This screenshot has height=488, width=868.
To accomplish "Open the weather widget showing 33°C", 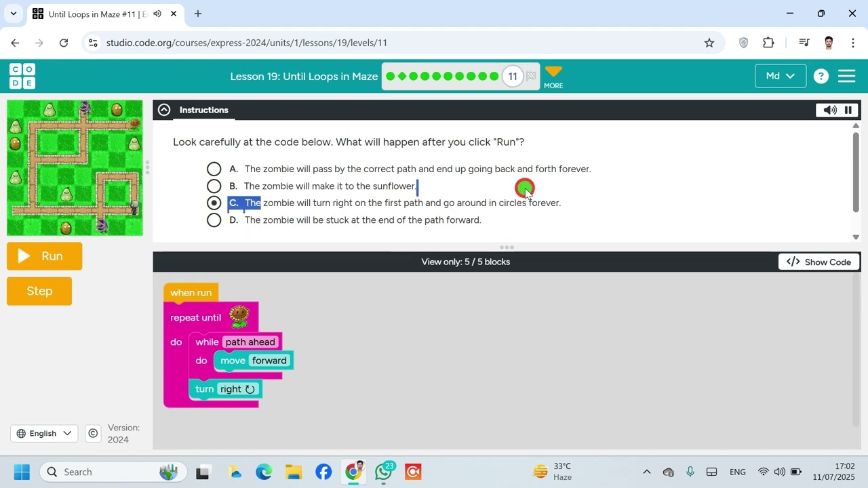I will (553, 472).
